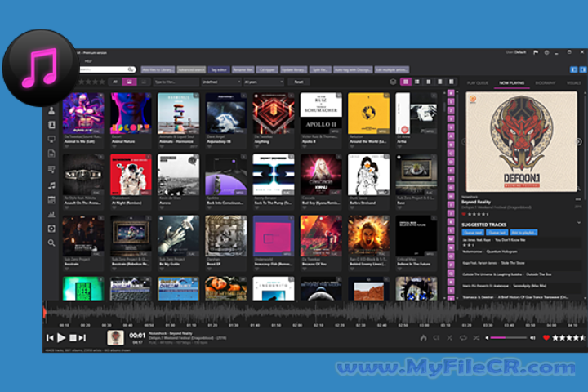Image resolution: width=588 pixels, height=392 pixels.
Task: Open the calendar view sidebar icon
Action: tap(51, 200)
